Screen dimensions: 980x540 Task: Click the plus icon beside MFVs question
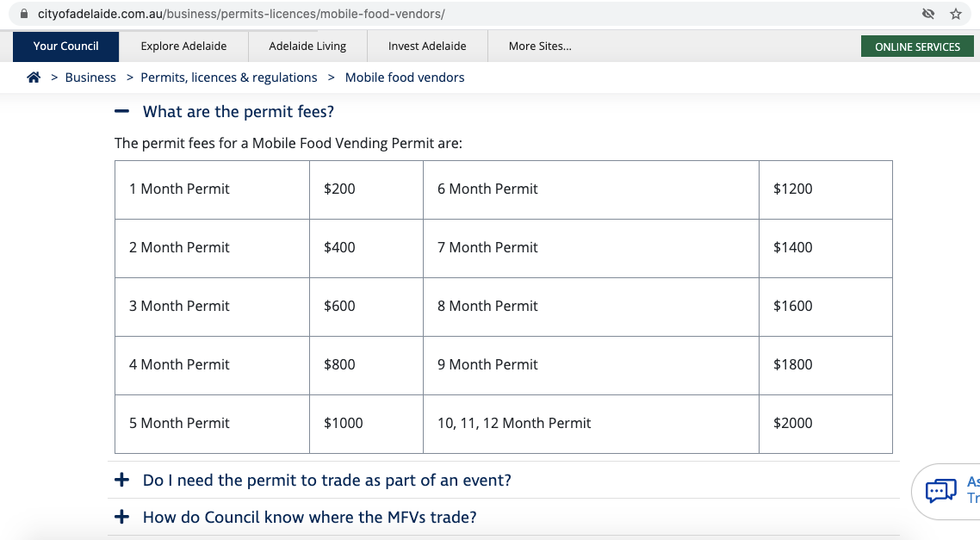[122, 518]
